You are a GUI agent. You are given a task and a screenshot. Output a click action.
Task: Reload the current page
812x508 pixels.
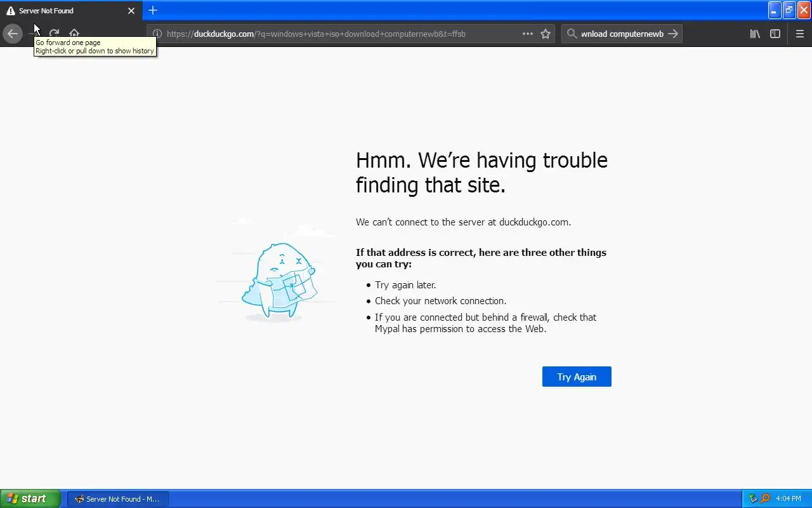[x=54, y=34]
